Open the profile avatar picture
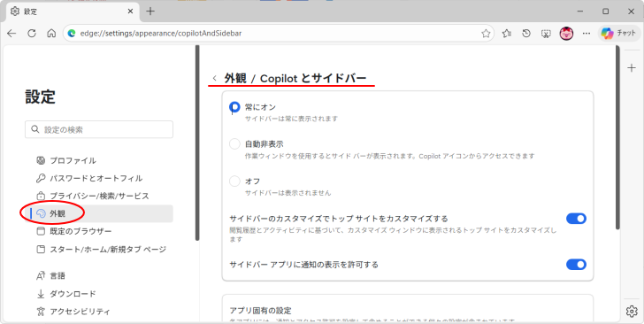Screen dimensions: 644x324 (566, 34)
